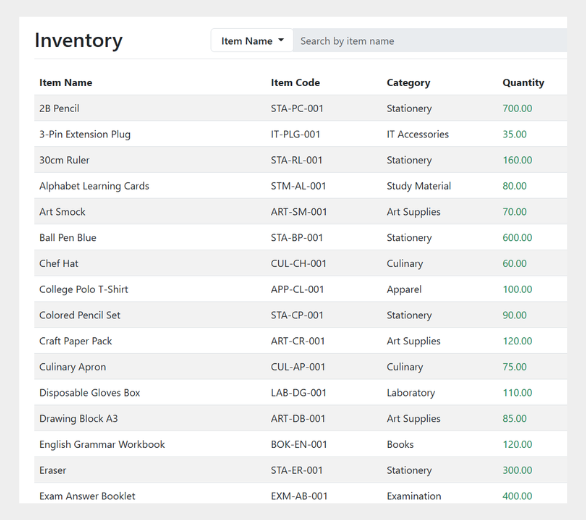
Task: Click item code ART-DB-001
Action: pos(298,418)
